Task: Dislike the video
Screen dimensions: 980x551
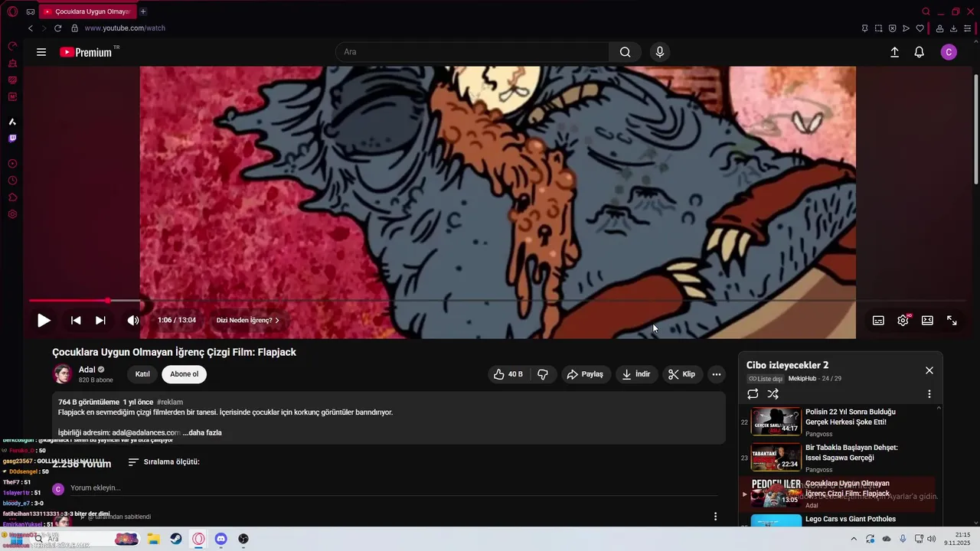Action: click(x=543, y=374)
